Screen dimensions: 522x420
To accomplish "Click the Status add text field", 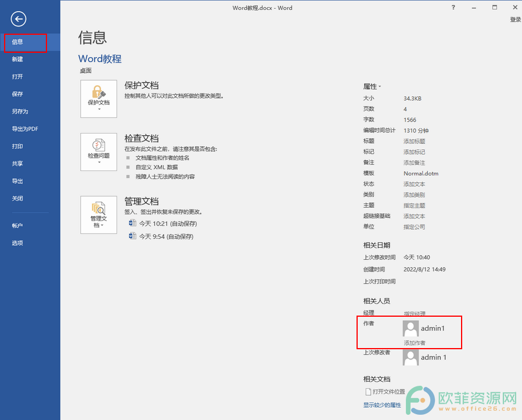I will point(414,184).
